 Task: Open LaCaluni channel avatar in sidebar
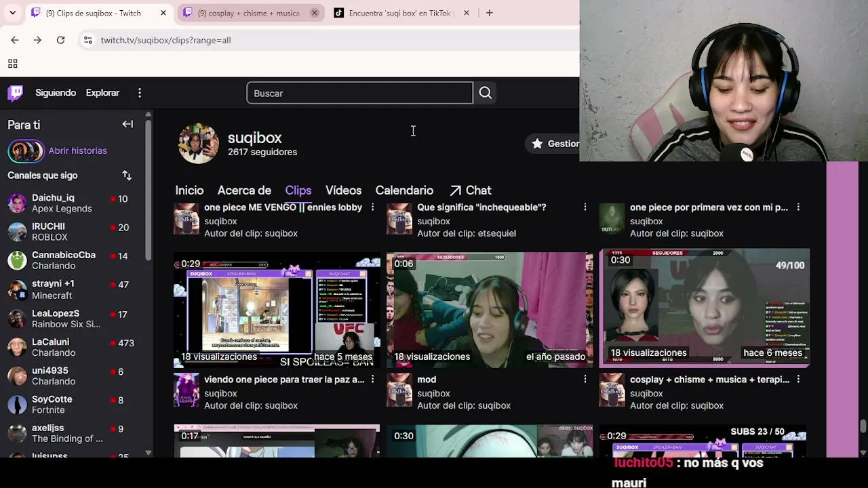pos(17,348)
